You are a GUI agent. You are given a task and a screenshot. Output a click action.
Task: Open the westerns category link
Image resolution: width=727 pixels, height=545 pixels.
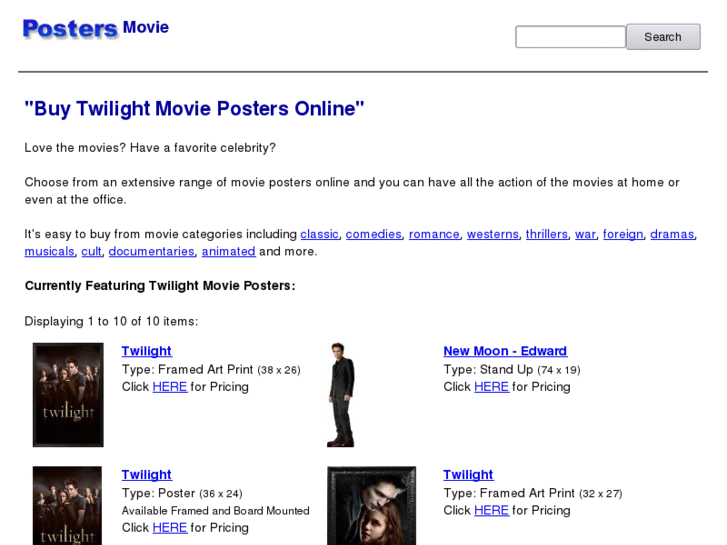pos(492,234)
